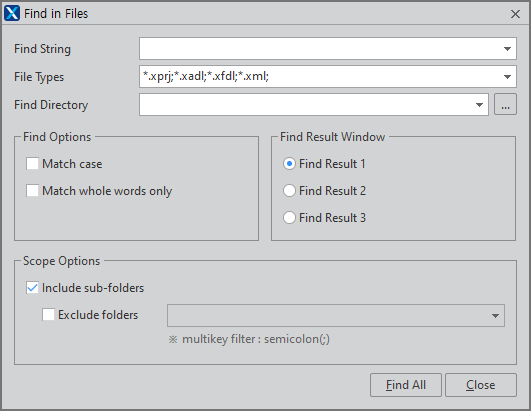This screenshot has height=411, width=531.
Task: Click the Find All button
Action: pyautogui.click(x=406, y=385)
